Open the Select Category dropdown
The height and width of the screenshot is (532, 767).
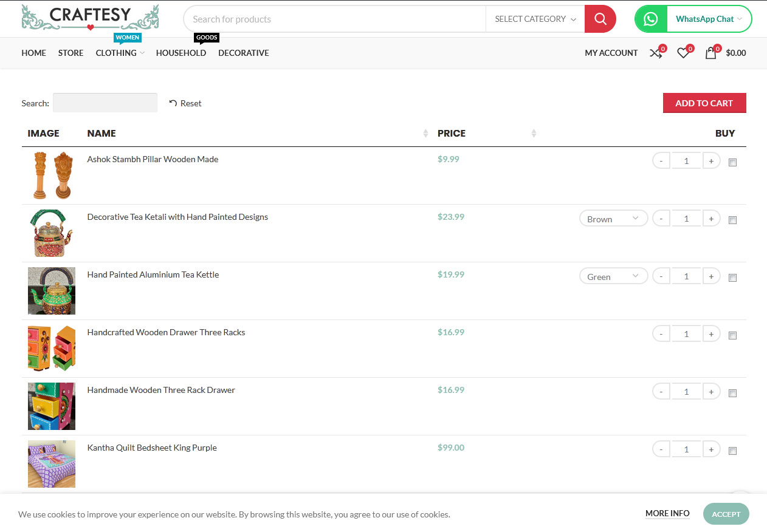(x=535, y=19)
